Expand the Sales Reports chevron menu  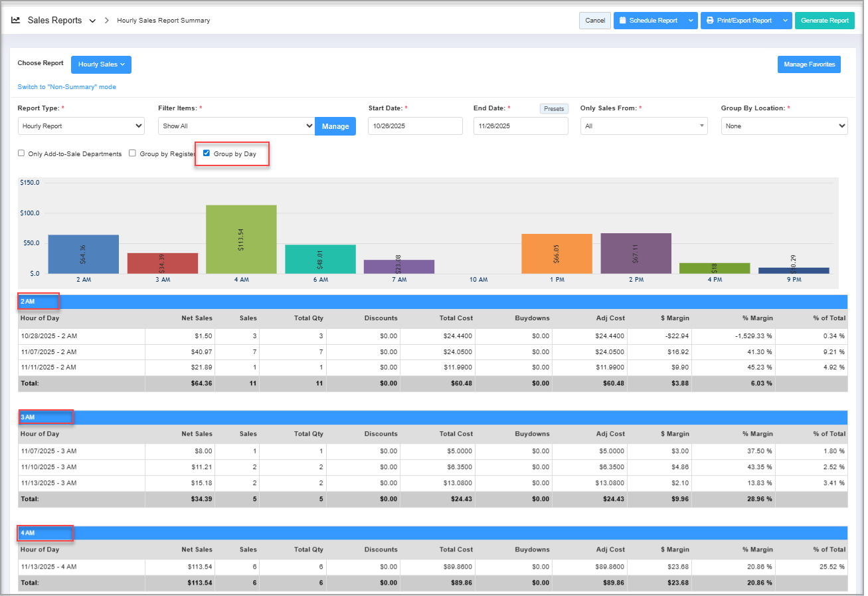pyautogui.click(x=92, y=21)
